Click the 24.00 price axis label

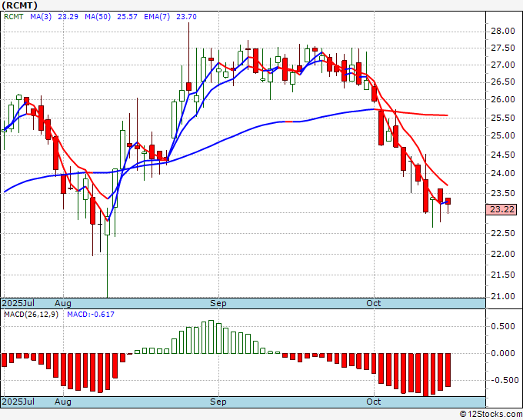(x=503, y=174)
